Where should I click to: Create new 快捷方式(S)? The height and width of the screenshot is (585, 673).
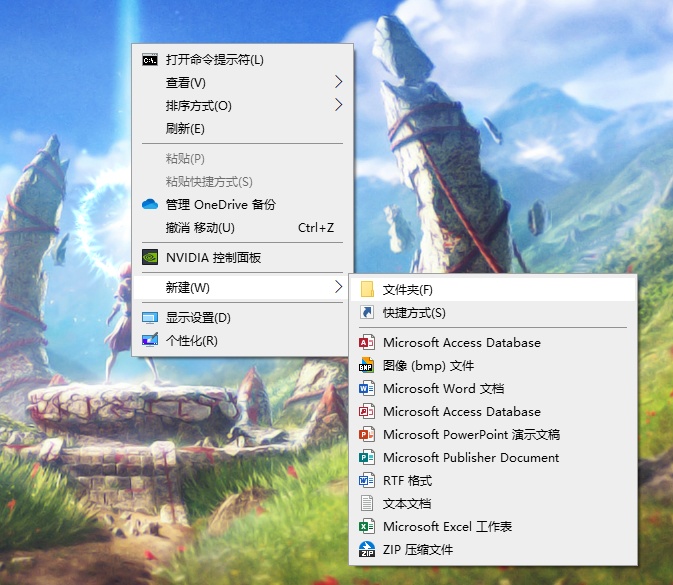coord(493,312)
